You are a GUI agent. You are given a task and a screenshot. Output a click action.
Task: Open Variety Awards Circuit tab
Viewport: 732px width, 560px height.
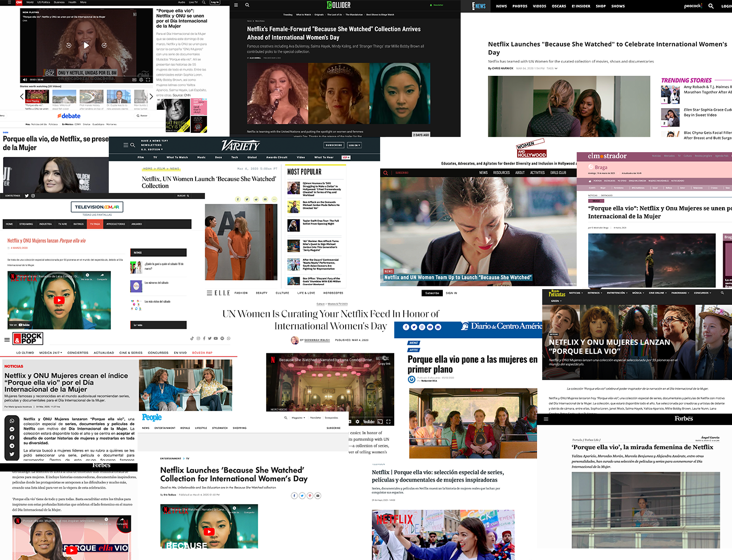point(277,157)
